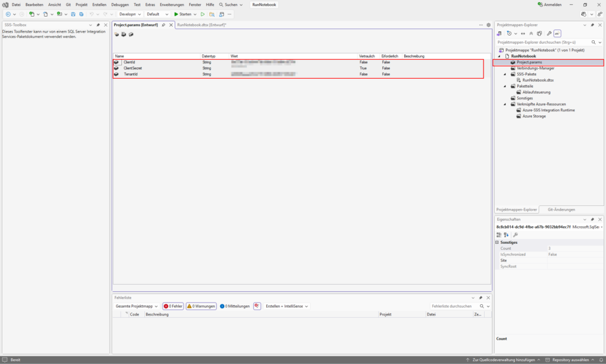Select the alphabetical sort icon in Eigenschaften

[x=506, y=234]
